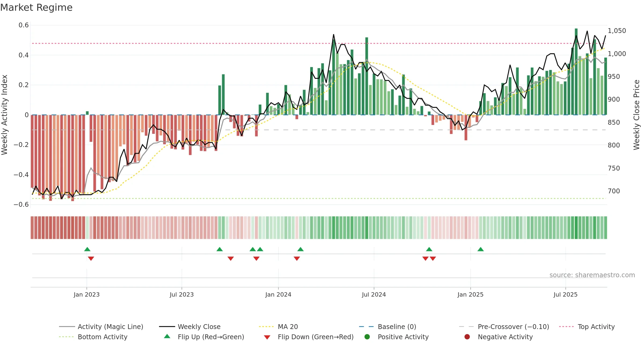Viewport: 644px width, 362px height.
Task: Click the Jul 2025 x-axis label
Action: tap(565, 294)
